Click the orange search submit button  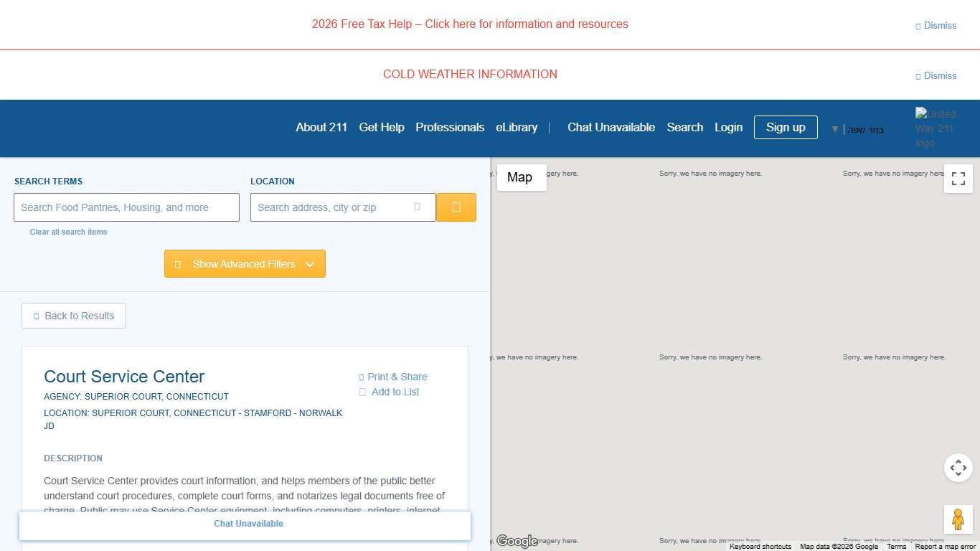[456, 207]
